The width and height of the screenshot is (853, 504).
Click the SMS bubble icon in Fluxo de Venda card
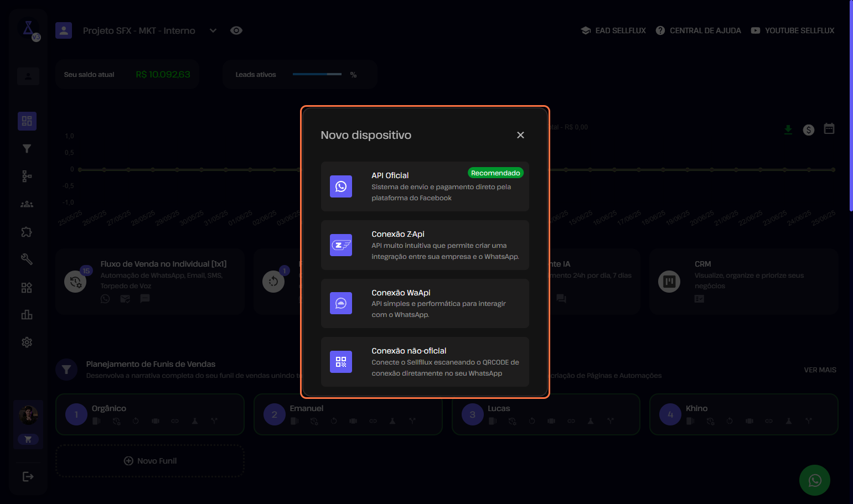(145, 299)
